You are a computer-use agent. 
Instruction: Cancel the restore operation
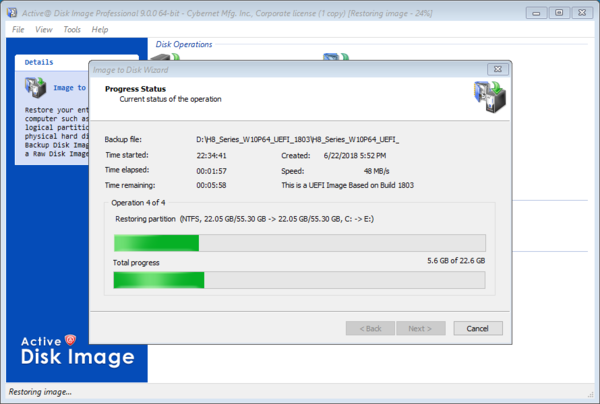click(477, 328)
